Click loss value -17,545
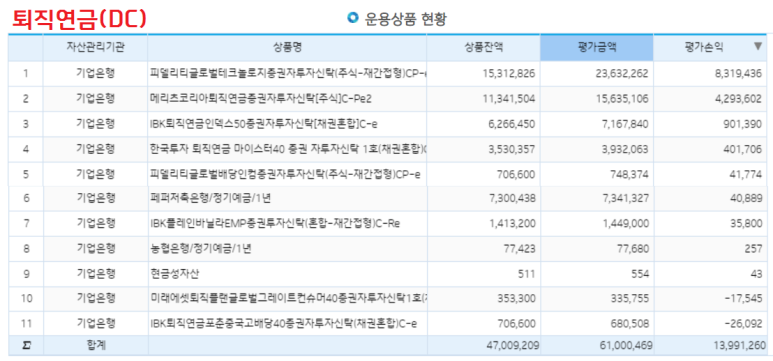Screen dimensions: 773x361 tap(743, 299)
